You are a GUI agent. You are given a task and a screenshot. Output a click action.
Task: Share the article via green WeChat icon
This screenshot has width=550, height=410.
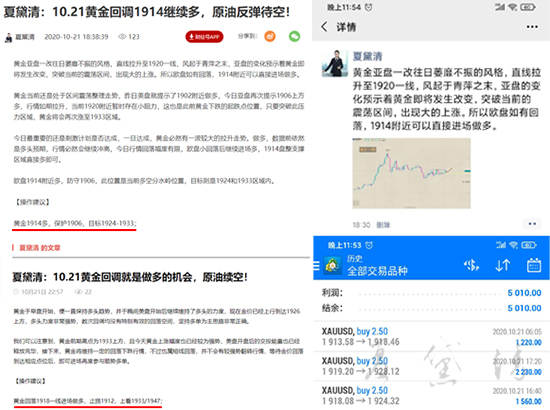pos(294,36)
